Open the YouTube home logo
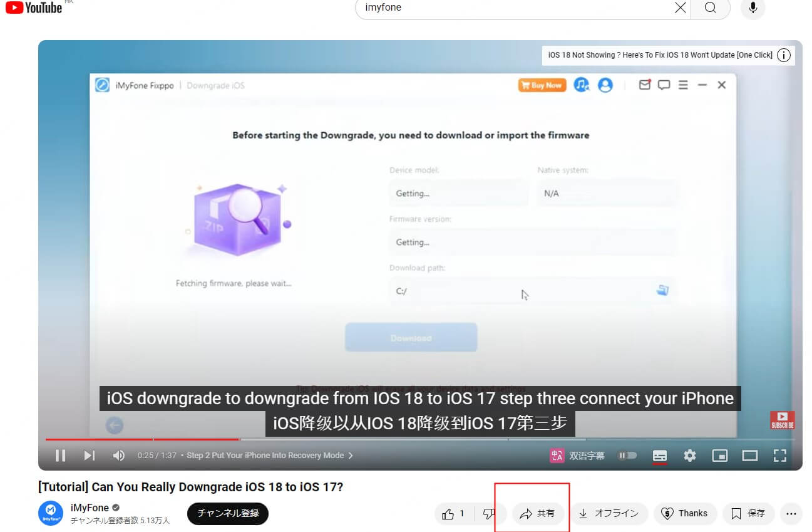Image resolution: width=812 pixels, height=532 pixels. coord(34,8)
